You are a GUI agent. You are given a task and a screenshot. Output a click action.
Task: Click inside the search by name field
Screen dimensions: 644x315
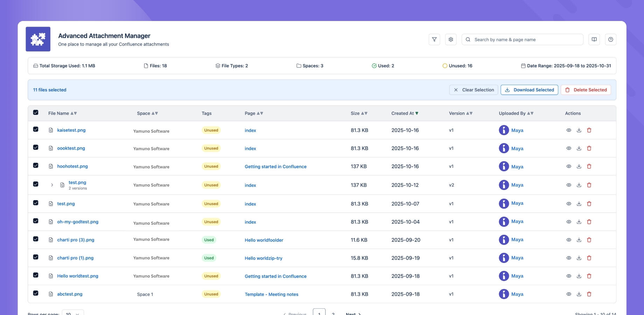pos(521,39)
